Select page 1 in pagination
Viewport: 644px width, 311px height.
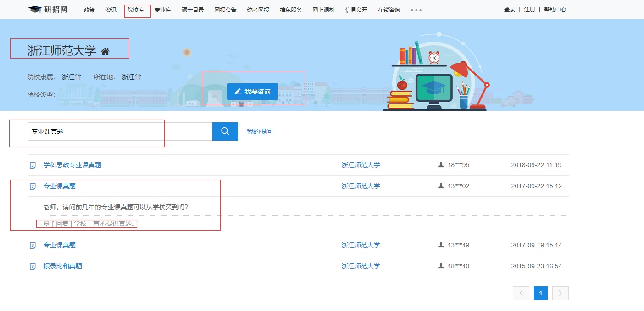540,293
